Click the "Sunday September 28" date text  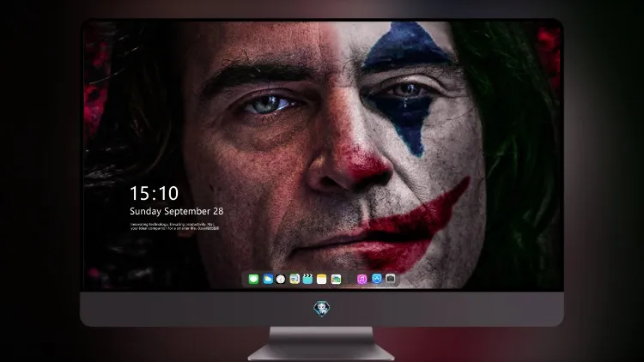(177, 211)
